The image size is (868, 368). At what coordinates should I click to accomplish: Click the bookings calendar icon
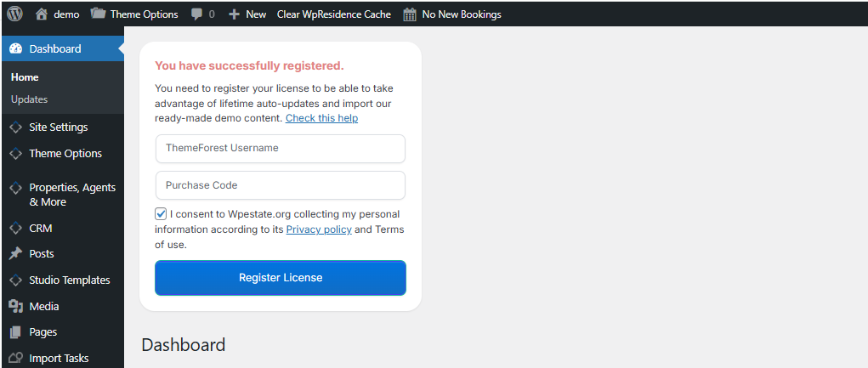click(x=410, y=14)
